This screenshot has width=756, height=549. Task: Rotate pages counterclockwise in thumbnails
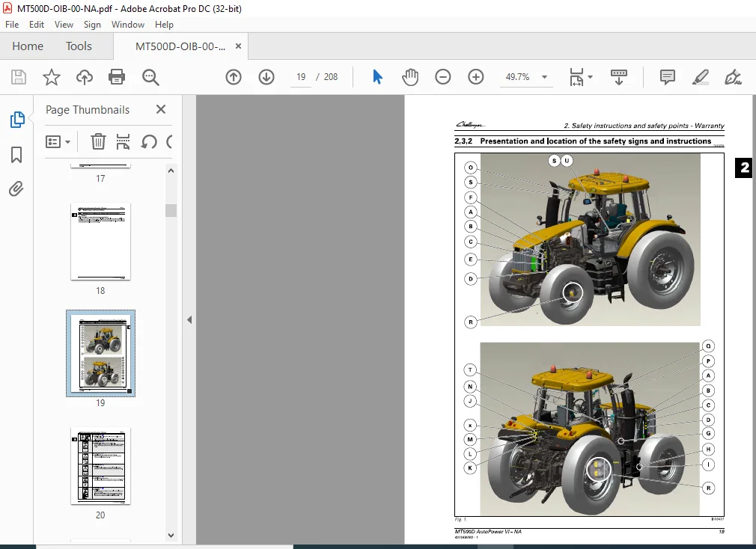[x=149, y=141]
